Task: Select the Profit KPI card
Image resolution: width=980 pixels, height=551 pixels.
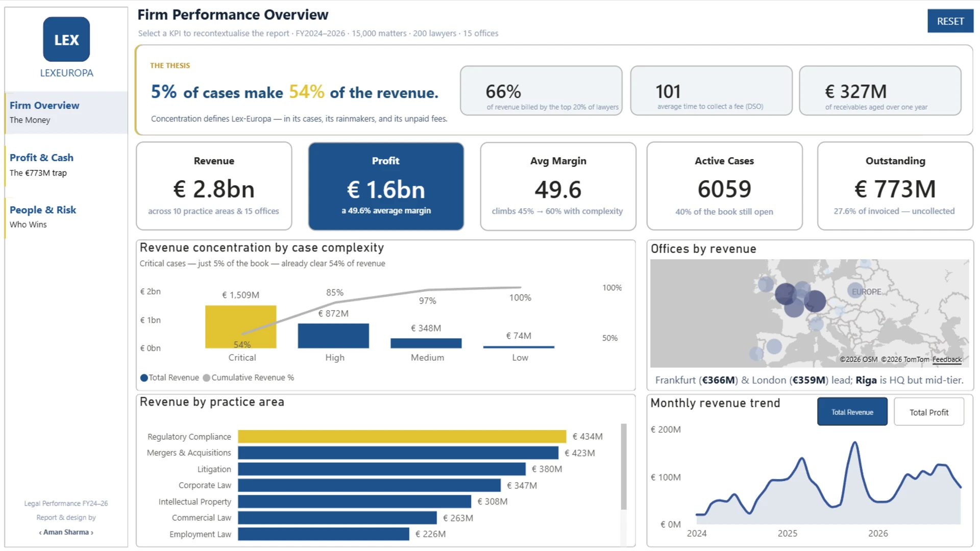Action: click(386, 186)
